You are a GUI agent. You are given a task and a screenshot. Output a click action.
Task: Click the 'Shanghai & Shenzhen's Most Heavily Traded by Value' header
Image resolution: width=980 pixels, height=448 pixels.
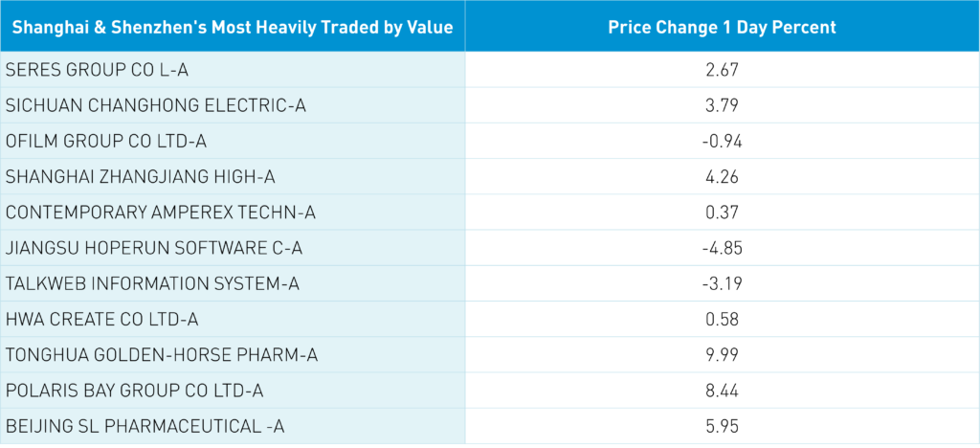233,27
